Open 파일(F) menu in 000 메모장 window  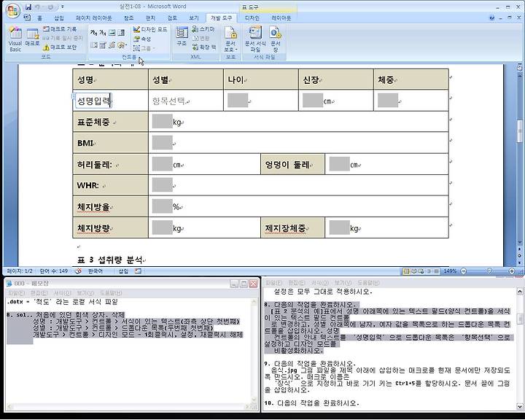[x=16, y=293]
